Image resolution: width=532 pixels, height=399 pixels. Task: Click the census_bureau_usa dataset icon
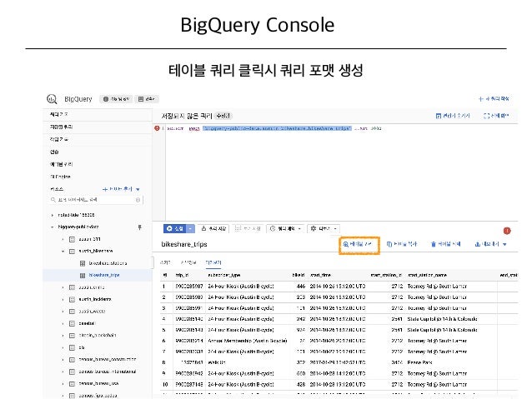[x=72, y=384]
